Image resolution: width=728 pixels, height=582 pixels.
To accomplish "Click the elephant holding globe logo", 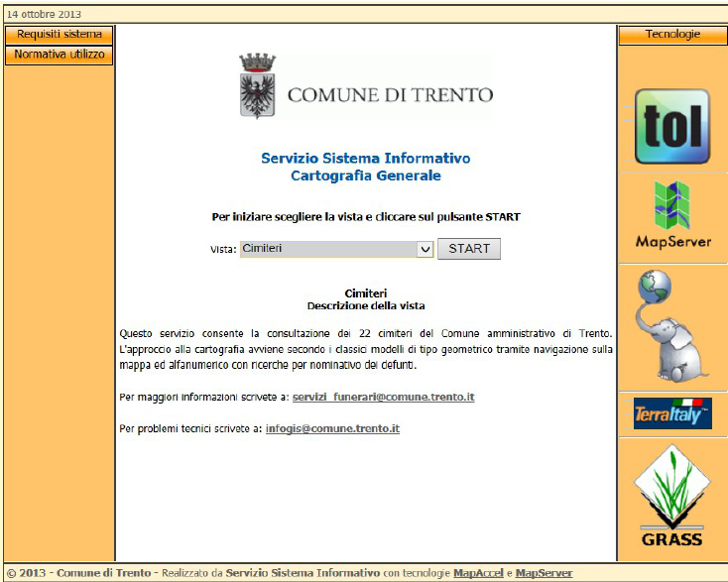I will [x=671, y=326].
